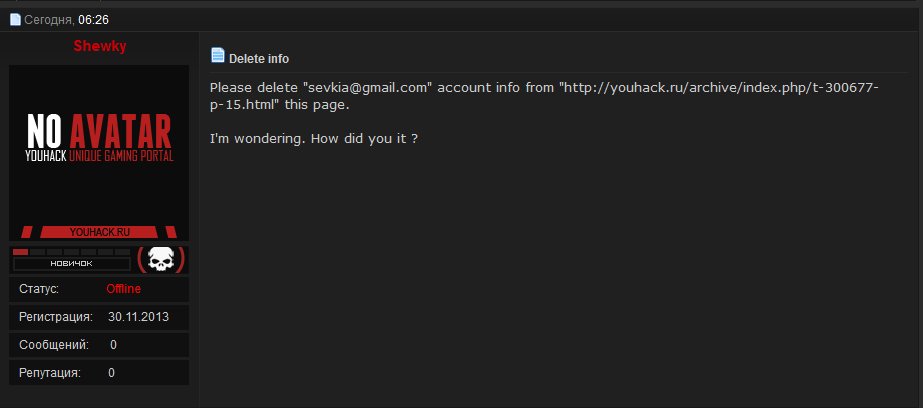Click the youhack.ru archive URL text
The image size is (923, 408).
[x=718, y=88]
